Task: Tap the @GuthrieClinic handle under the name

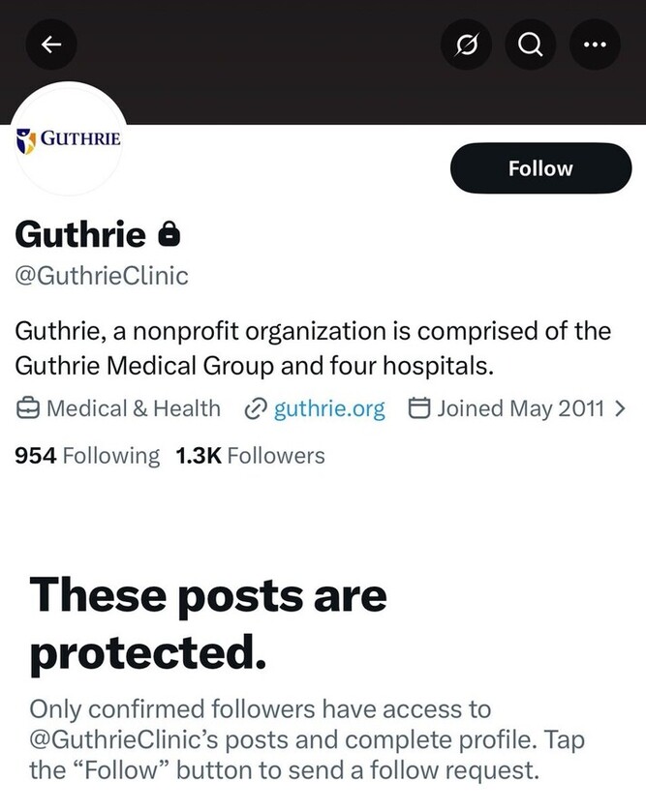Action: click(102, 276)
